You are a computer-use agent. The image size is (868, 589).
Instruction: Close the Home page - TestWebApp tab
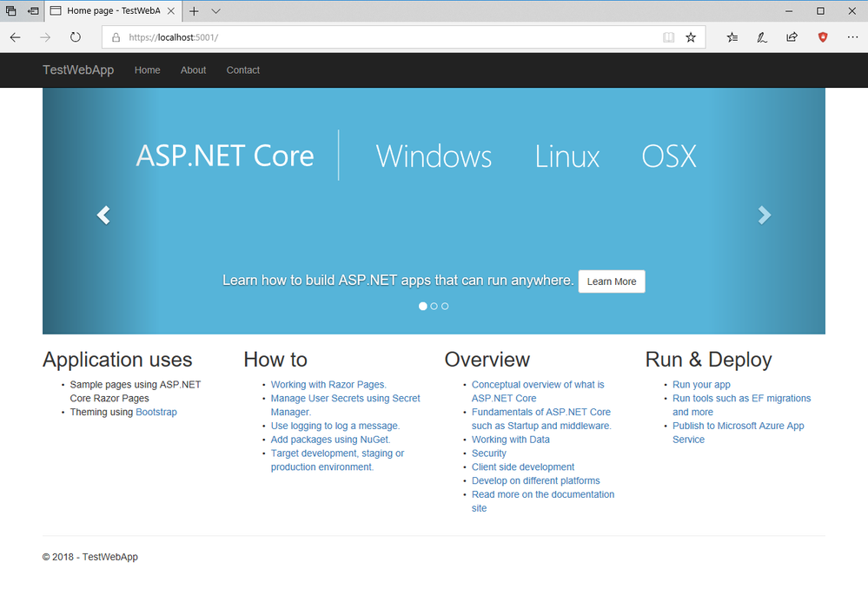171,11
